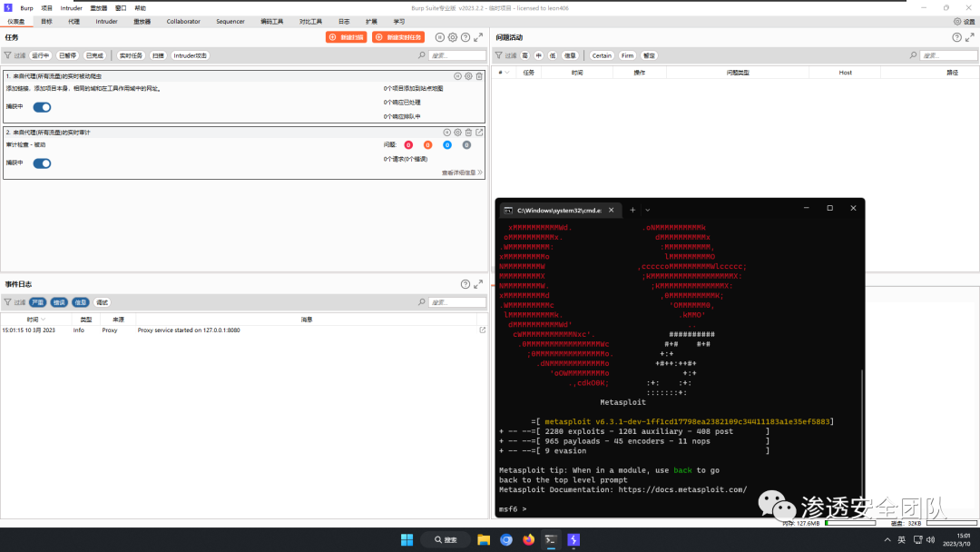The image size is (980, 552).
Task: Open the Proxy event log entry in popup
Action: click(x=483, y=330)
